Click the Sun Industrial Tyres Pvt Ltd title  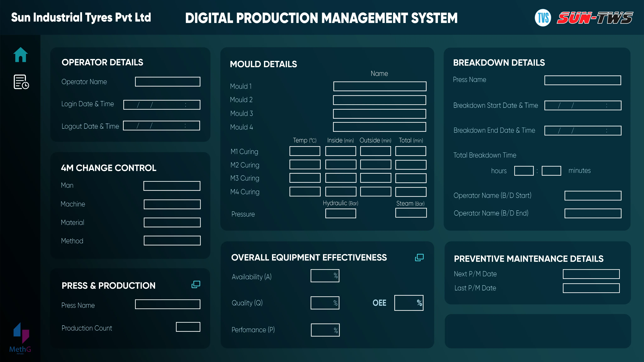[x=81, y=17]
